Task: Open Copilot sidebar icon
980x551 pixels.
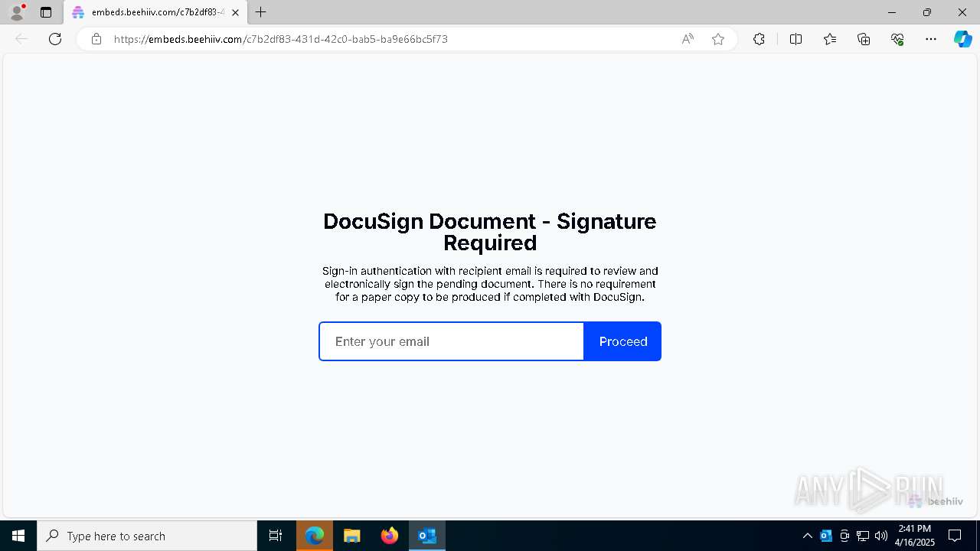Action: pyautogui.click(x=963, y=39)
